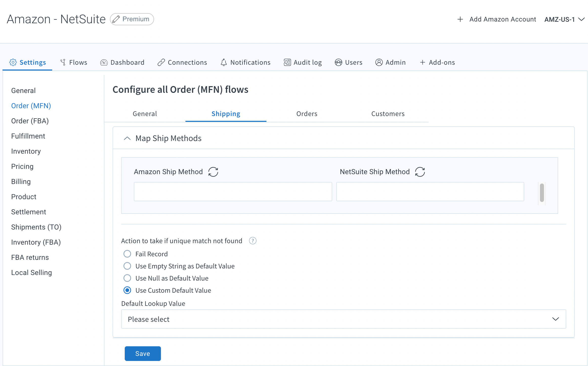Select Fail Record radio button
The height and width of the screenshot is (366, 588).
pyautogui.click(x=127, y=254)
